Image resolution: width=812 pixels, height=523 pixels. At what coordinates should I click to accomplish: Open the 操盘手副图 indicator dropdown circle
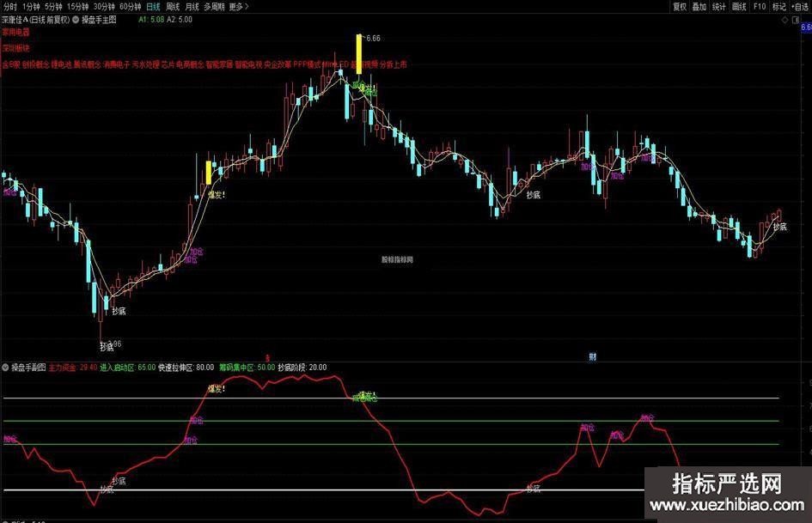[5, 368]
